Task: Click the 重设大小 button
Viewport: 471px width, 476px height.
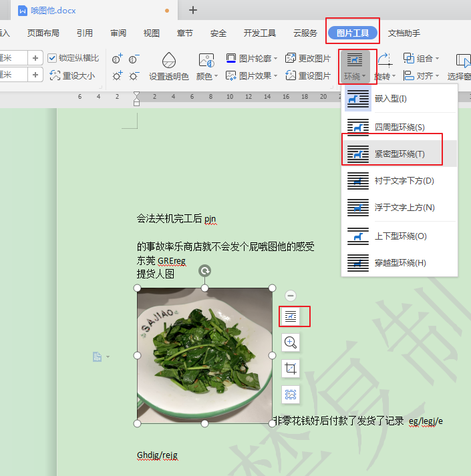Action: [x=72, y=75]
